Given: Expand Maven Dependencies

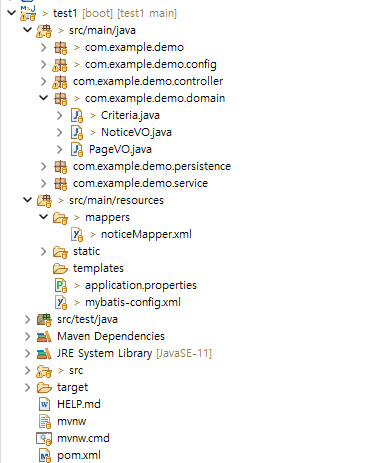Looking at the screenshot, I should point(28,337).
